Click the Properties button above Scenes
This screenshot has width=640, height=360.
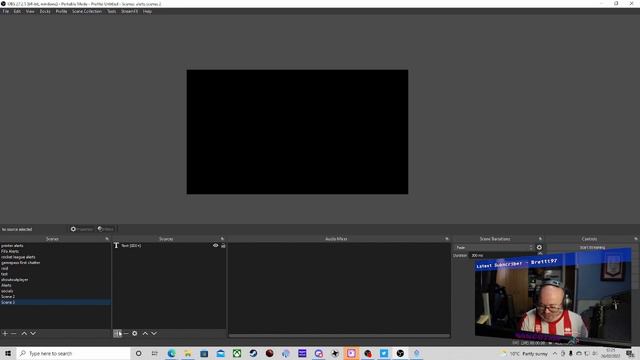tap(82, 229)
